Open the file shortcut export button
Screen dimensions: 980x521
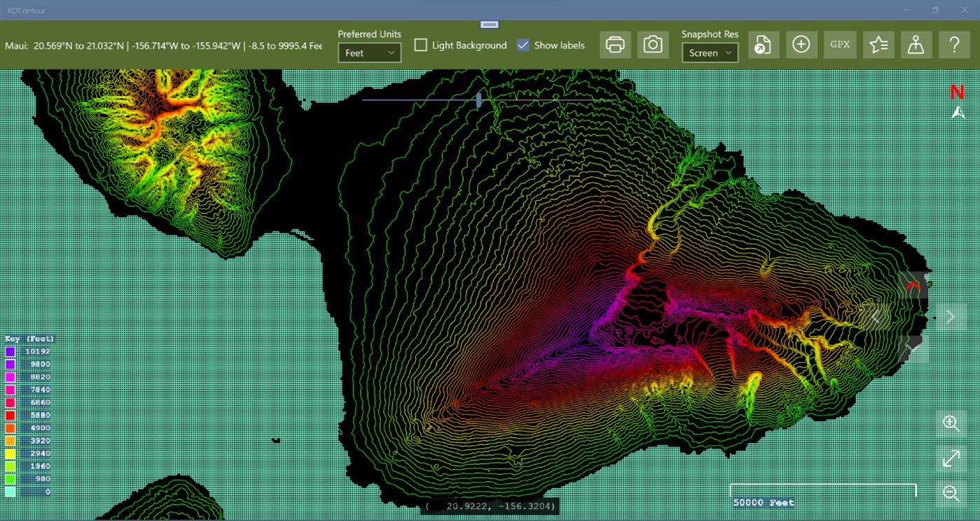764,45
